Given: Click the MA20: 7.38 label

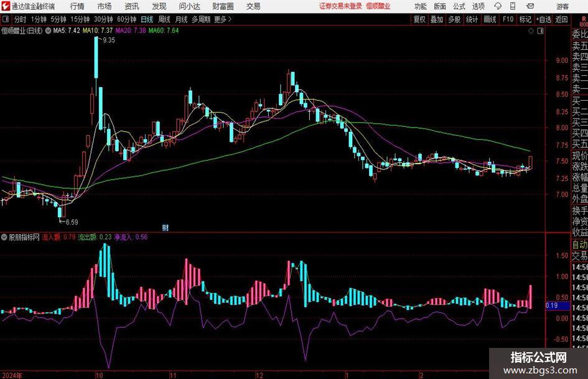Looking at the screenshot, I should pyautogui.click(x=131, y=30).
